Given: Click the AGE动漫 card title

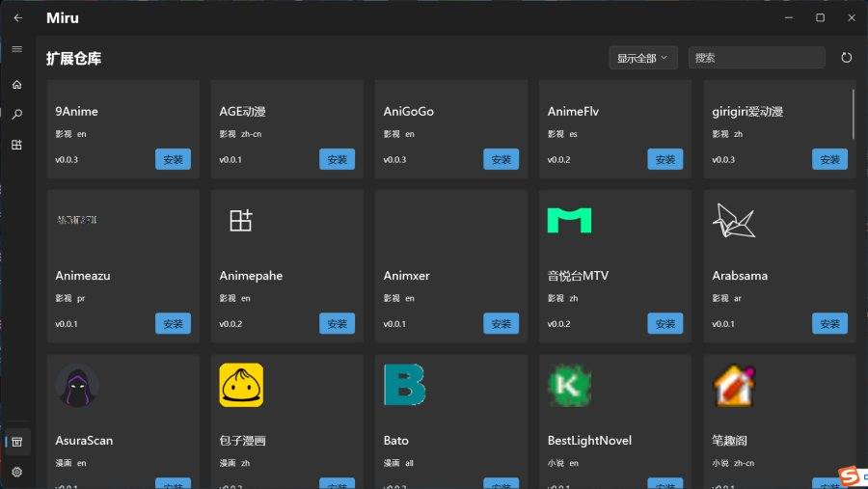Looking at the screenshot, I should tap(242, 111).
